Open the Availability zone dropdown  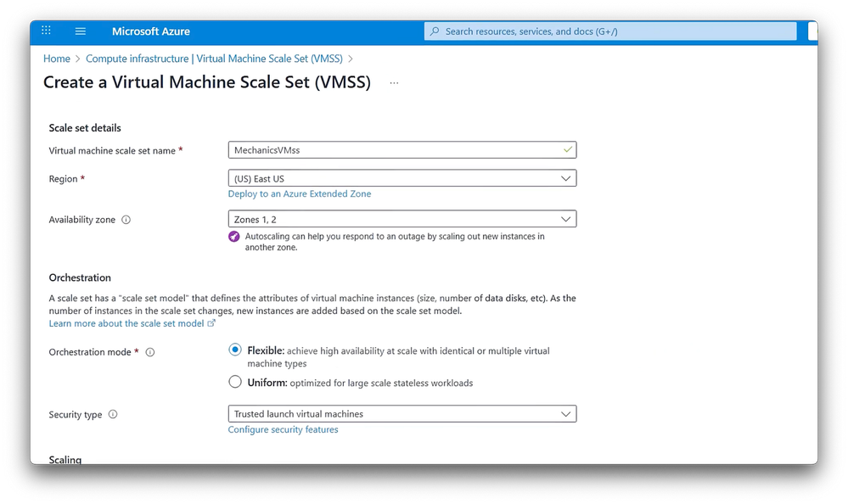[402, 219]
